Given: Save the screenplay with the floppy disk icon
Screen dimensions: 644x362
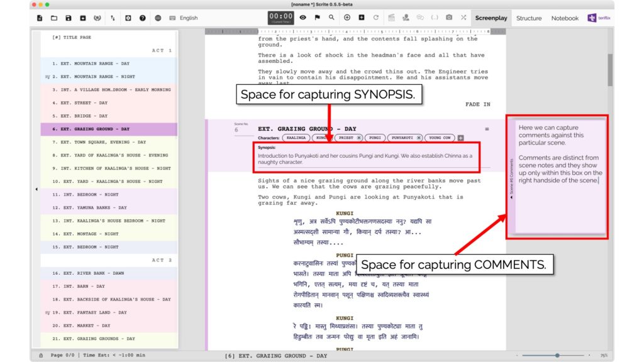Looking at the screenshot, I should click(x=69, y=18).
